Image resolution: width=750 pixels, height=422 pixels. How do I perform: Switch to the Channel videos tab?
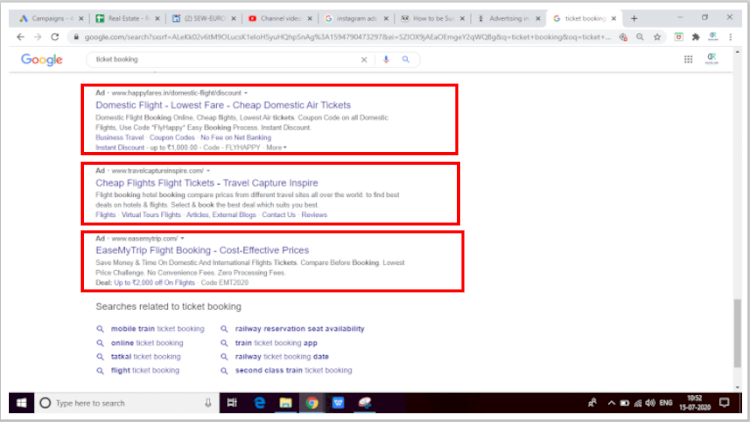tap(279, 18)
